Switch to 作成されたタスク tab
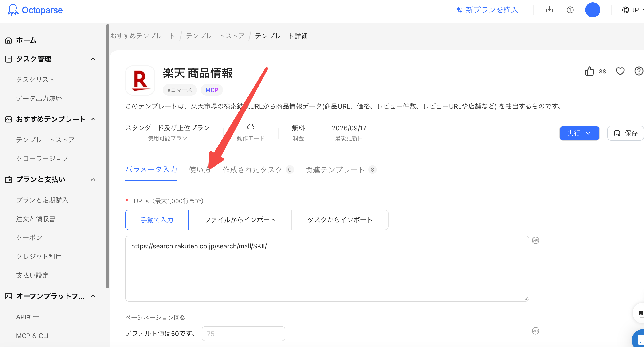Image resolution: width=644 pixels, height=347 pixels. [258, 170]
